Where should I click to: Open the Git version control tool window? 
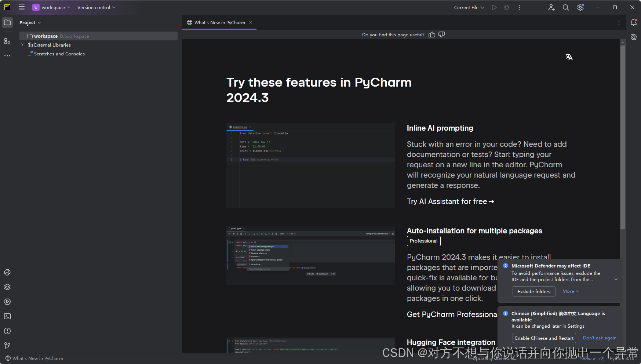pos(7,346)
